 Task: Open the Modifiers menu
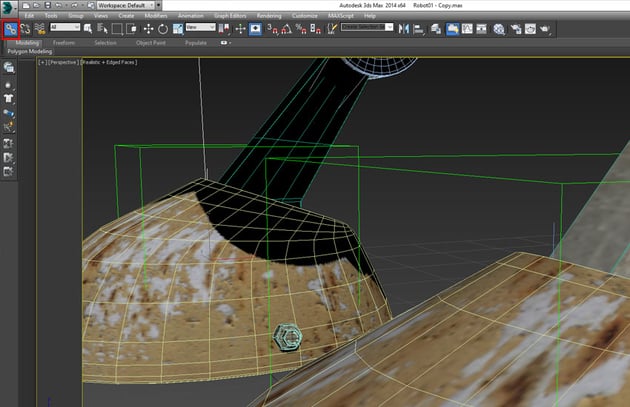pos(156,17)
